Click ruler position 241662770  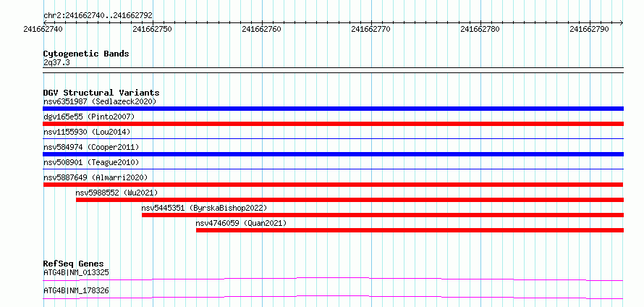click(x=371, y=29)
